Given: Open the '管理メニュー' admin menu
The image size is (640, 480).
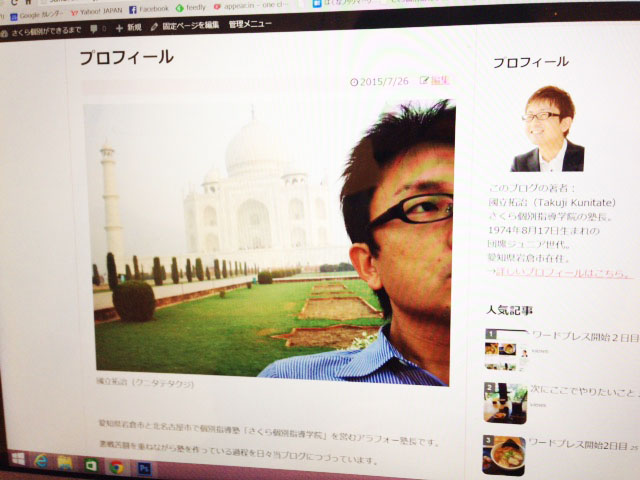Looking at the screenshot, I should pyautogui.click(x=249, y=23).
